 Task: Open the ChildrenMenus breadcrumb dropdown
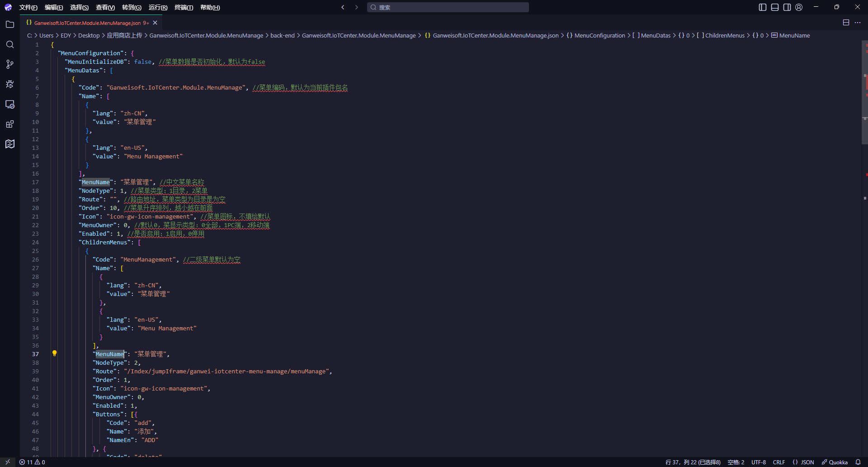(721, 35)
